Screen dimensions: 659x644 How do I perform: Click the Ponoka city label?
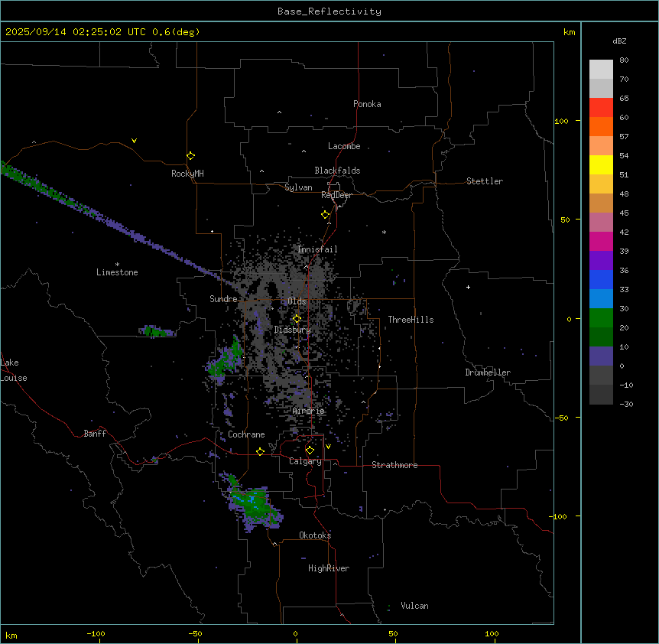coord(367,104)
